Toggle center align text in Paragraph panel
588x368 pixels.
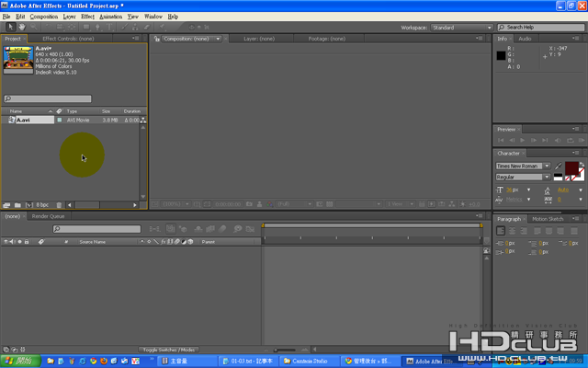[513, 231]
